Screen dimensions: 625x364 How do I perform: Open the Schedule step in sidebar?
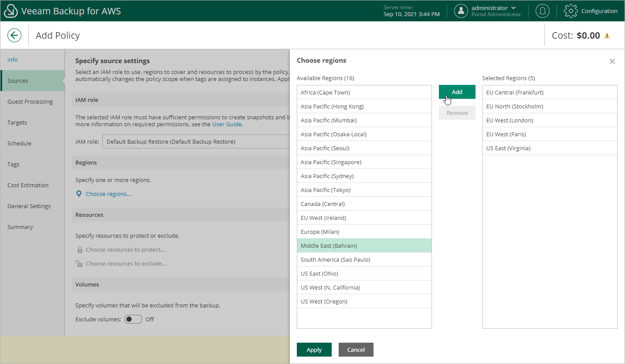pyautogui.click(x=19, y=143)
